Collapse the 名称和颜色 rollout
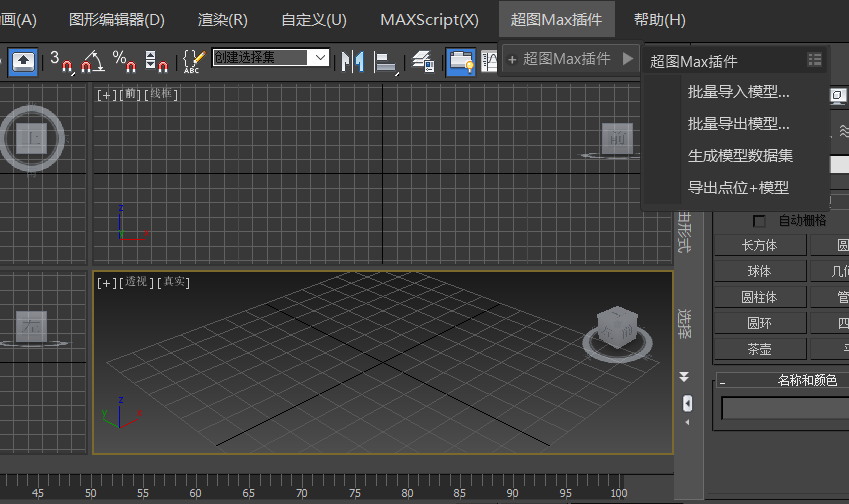This screenshot has height=504, width=849. [x=722, y=381]
